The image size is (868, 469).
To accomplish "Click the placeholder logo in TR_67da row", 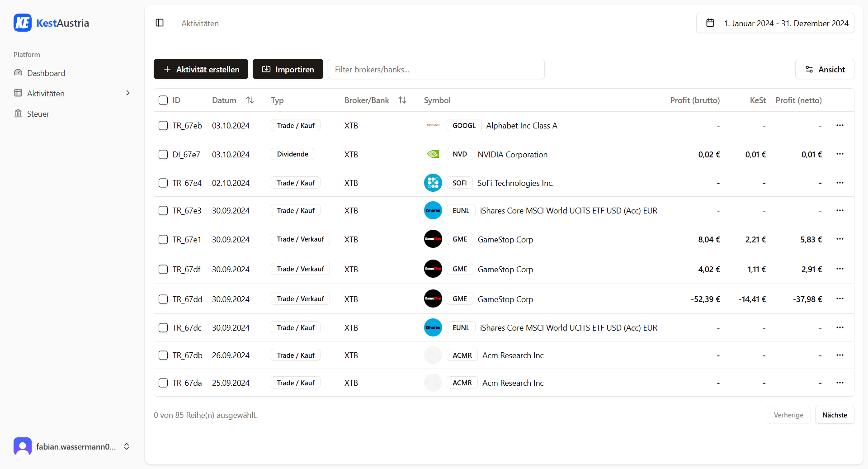I will click(433, 383).
